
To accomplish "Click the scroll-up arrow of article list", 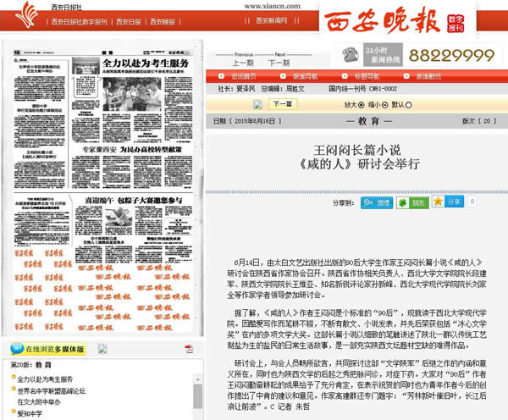I will click(x=198, y=379).
